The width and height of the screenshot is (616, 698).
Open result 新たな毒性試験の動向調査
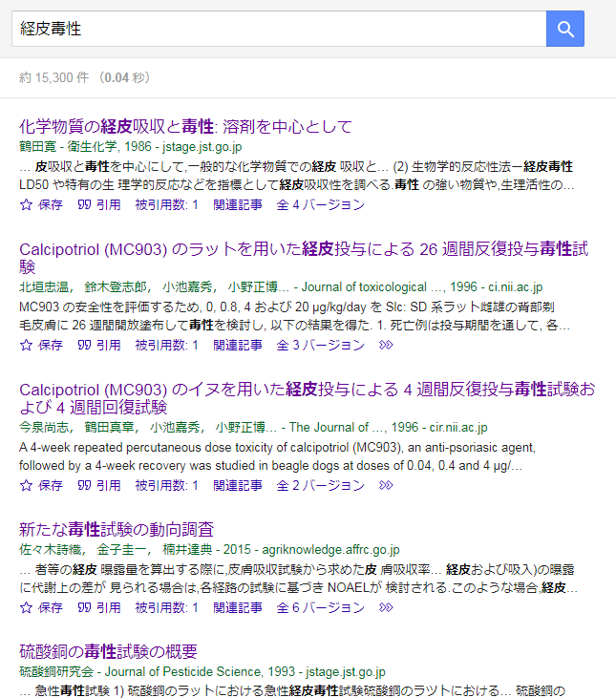(117, 530)
